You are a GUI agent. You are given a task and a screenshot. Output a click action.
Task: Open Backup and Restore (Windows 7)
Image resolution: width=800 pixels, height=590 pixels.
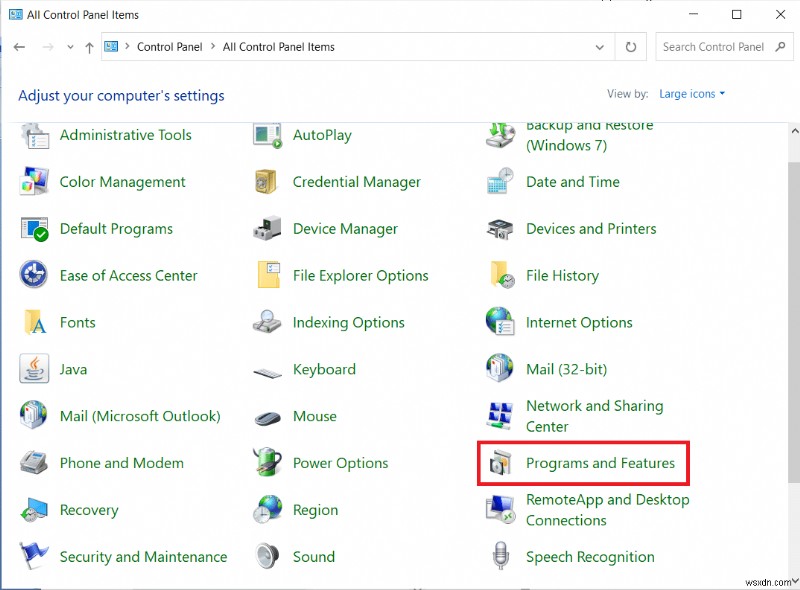[589, 135]
